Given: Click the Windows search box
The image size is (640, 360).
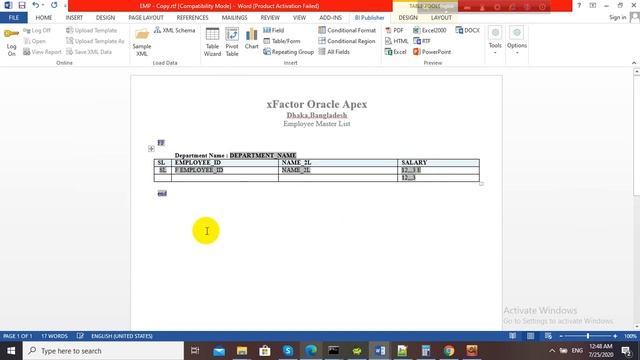Looking at the screenshot, I should coord(103,351).
